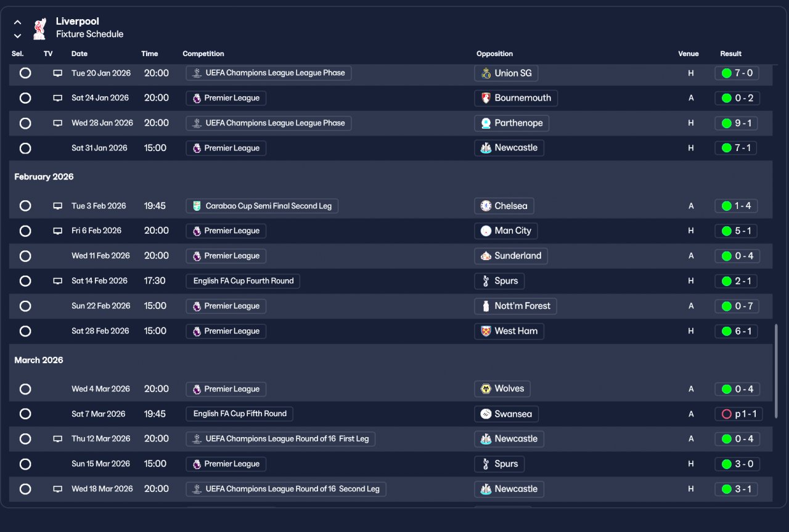The height and width of the screenshot is (532, 789).
Task: Click the Chelsea club badge
Action: [486, 206]
